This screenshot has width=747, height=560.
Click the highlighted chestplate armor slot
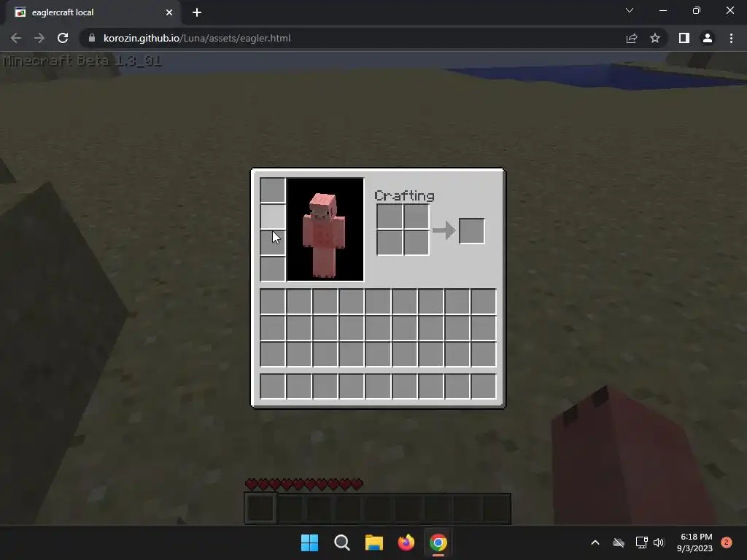[x=273, y=217]
